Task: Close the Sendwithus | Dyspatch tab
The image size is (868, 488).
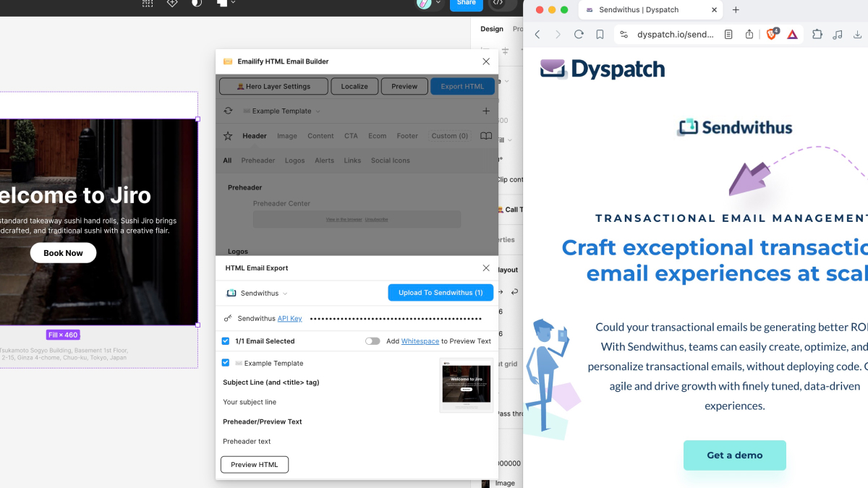Action: (x=714, y=9)
